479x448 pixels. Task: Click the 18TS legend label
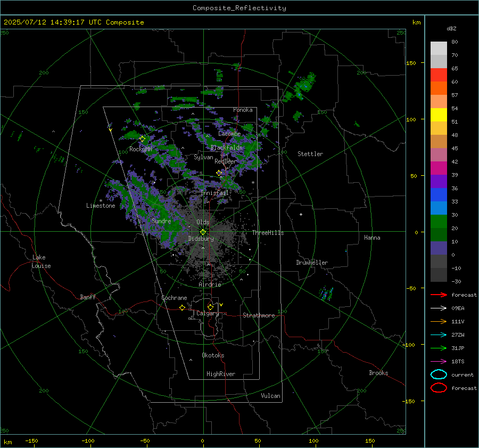click(458, 362)
